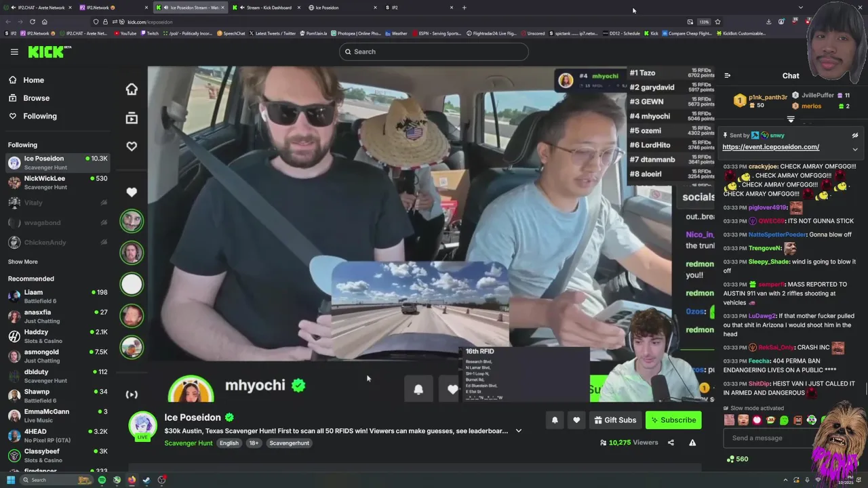Open wvagabond offline channel entry
The image size is (868, 488).
(58, 222)
